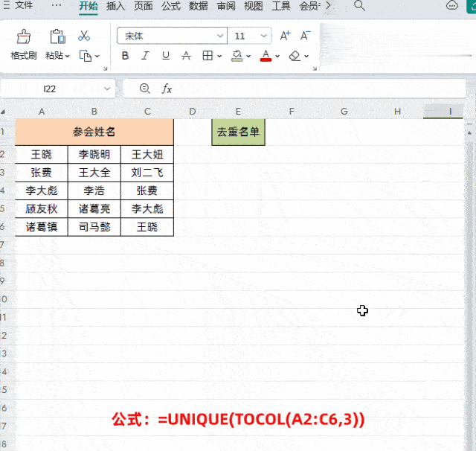The image size is (476, 451).
Task: Select the cell containing 诸葛亮
Action: 94,208
